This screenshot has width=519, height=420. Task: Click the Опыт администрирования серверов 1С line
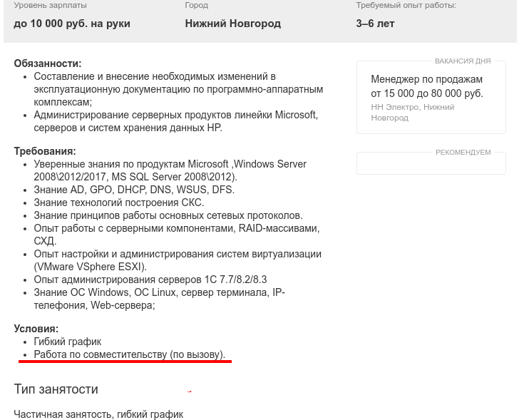click(x=150, y=280)
